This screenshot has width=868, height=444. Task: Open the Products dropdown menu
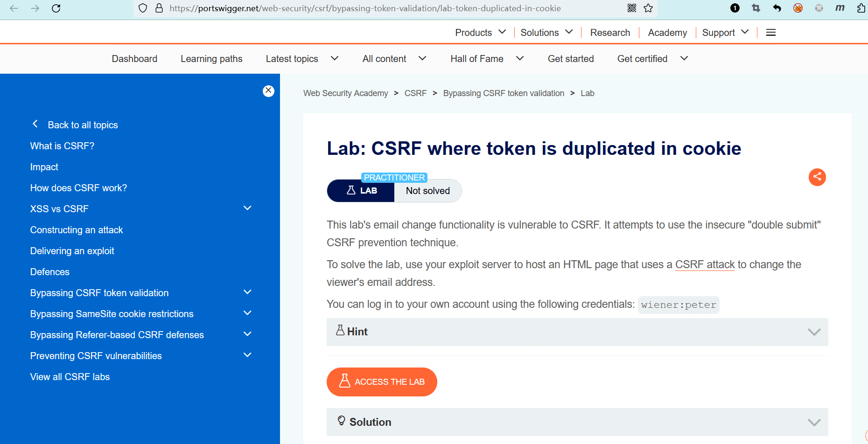pyautogui.click(x=481, y=32)
